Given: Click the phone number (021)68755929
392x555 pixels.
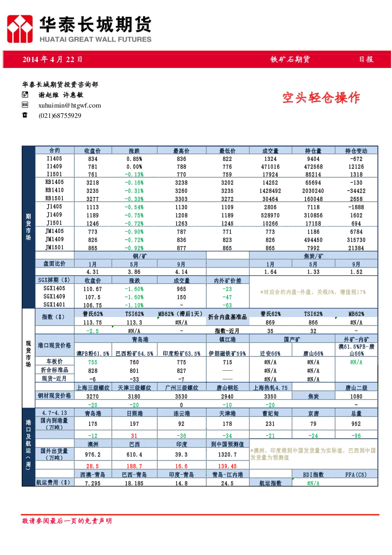Looking at the screenshot, I should tap(60, 116).
